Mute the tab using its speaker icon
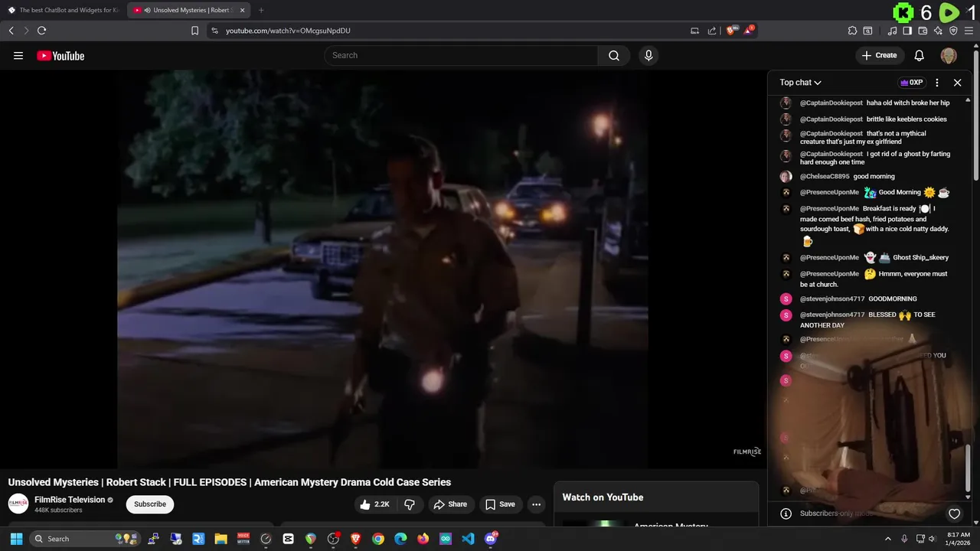 (x=147, y=10)
